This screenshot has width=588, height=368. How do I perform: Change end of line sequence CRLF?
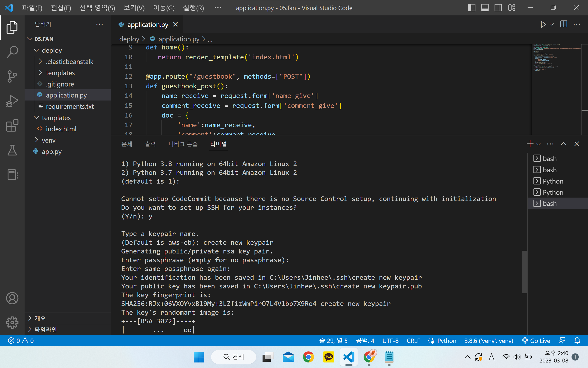tap(413, 340)
